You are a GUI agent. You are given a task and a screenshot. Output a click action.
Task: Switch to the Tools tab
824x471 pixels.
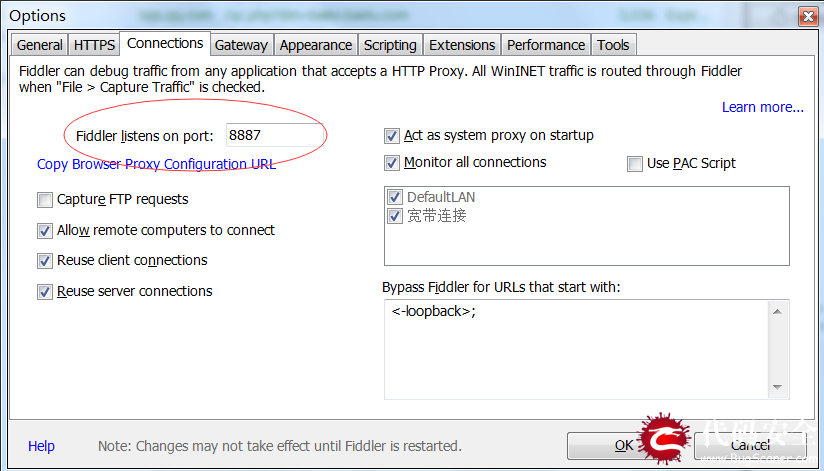pos(613,45)
